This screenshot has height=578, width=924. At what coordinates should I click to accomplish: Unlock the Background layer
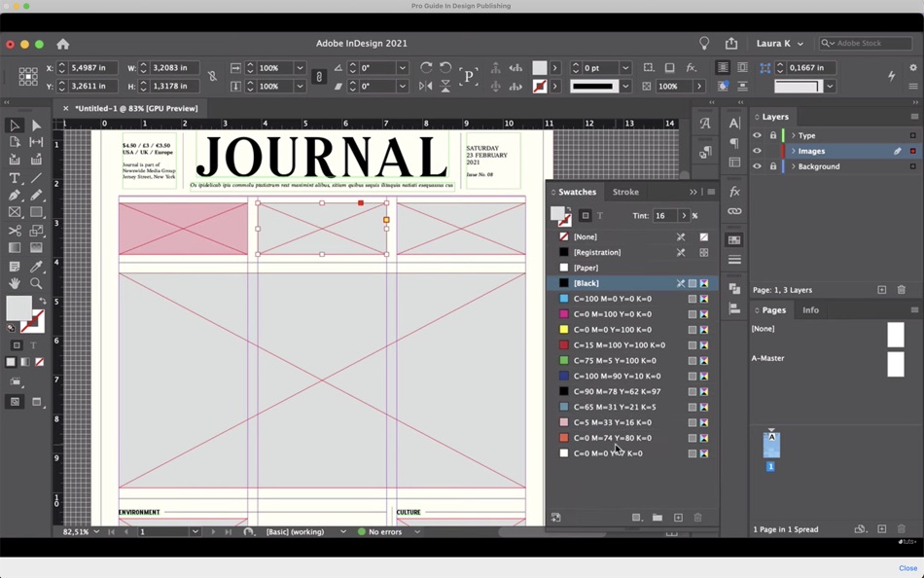[772, 166]
